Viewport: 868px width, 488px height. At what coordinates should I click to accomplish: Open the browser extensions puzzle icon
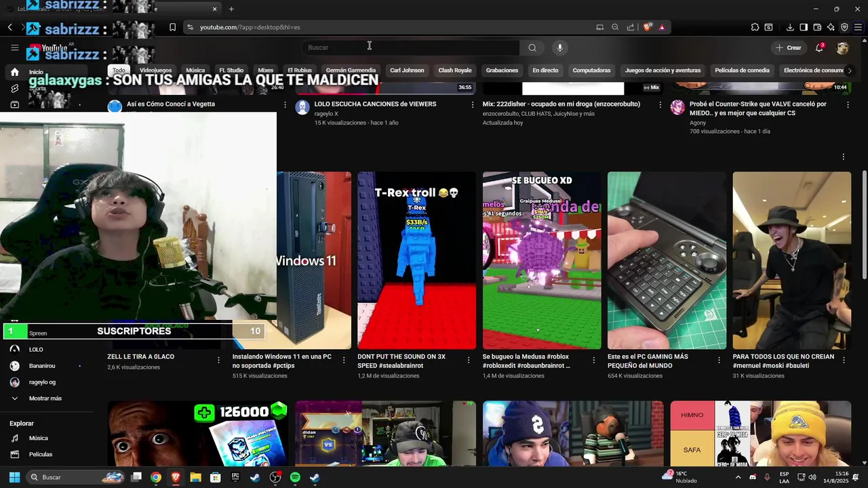755,27
